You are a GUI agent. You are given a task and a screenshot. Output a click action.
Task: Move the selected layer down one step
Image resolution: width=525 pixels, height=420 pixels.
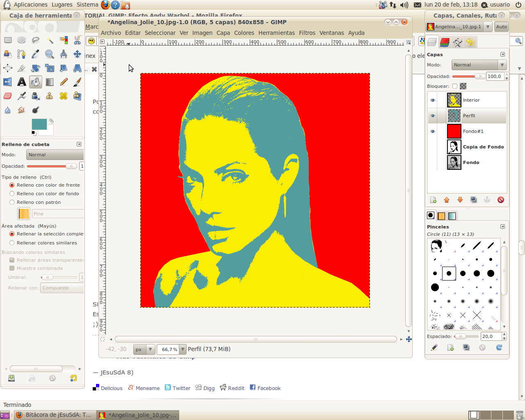(460, 200)
